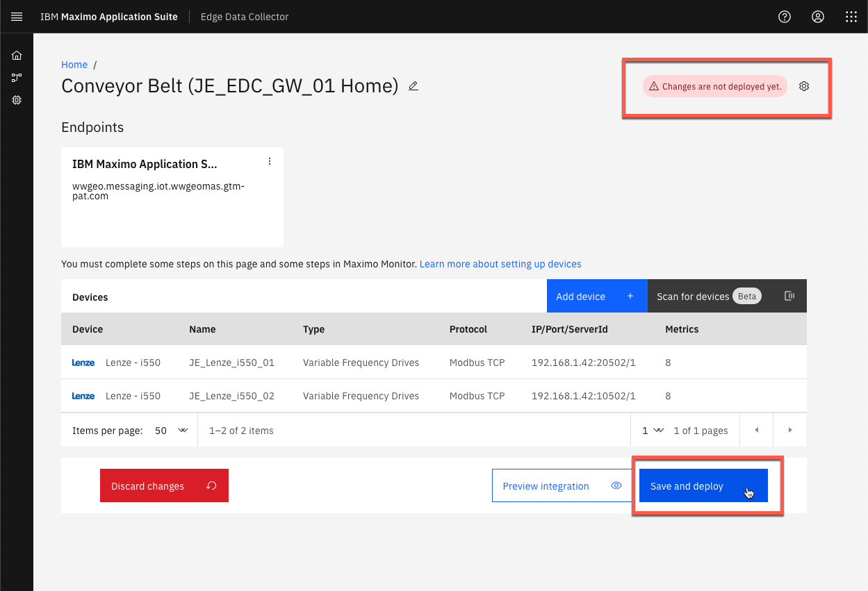The width and height of the screenshot is (868, 591).
Task: Open the user profile icon
Action: tap(818, 17)
